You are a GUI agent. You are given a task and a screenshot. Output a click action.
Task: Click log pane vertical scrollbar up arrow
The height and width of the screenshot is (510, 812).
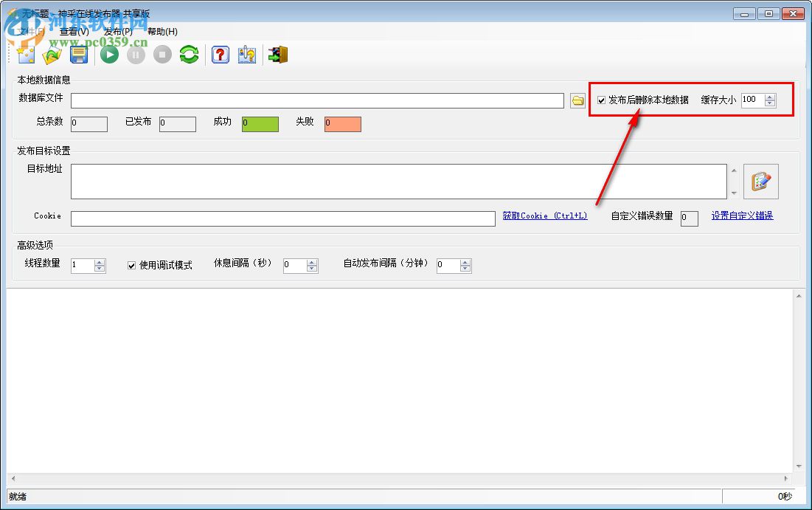799,296
